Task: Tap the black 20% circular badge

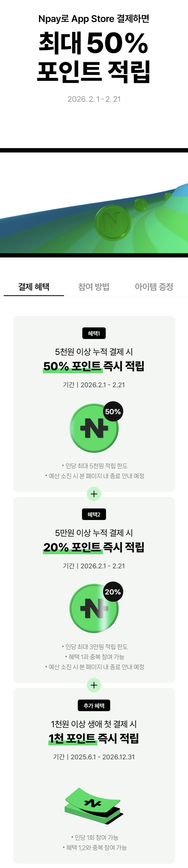Action: pos(113,592)
